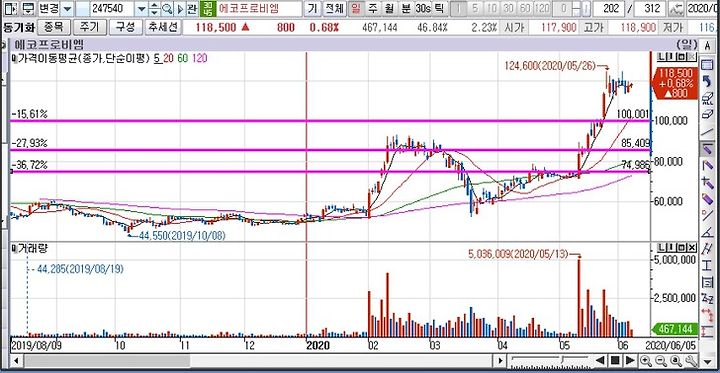Open the 종목 tab button

click(x=54, y=28)
